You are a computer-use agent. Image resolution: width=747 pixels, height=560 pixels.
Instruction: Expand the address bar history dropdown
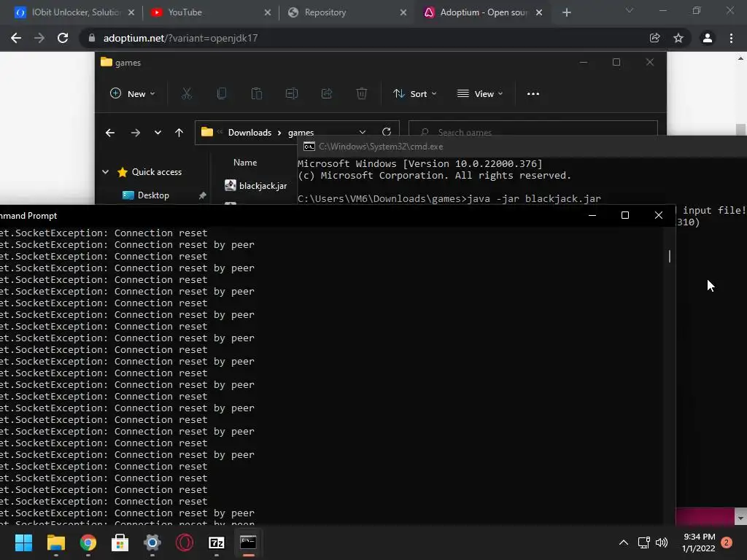363,132
